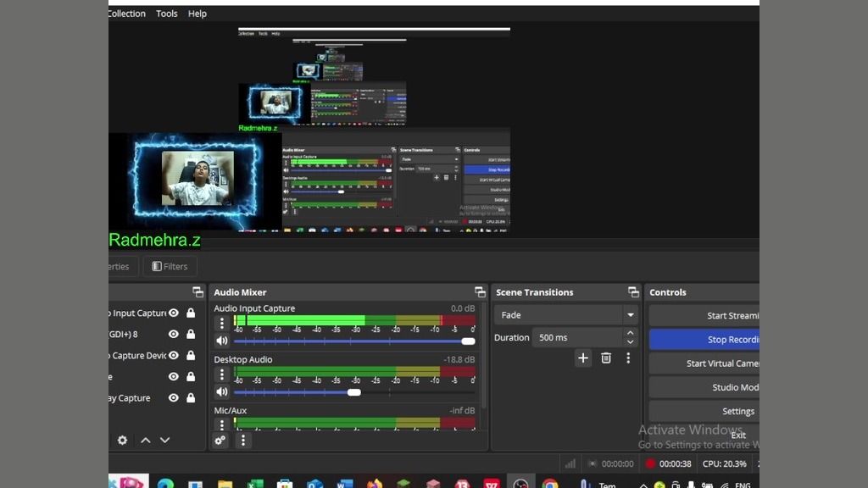Increase transition duration with up arrow

click(x=630, y=333)
